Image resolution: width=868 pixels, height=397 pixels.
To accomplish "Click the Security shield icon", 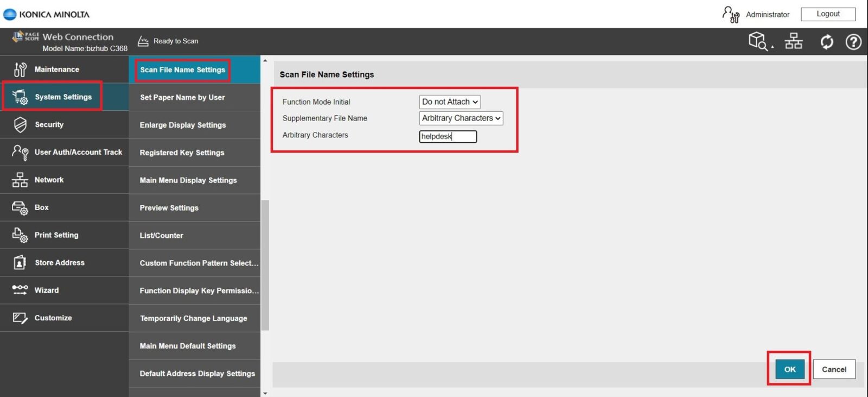I will [20, 125].
